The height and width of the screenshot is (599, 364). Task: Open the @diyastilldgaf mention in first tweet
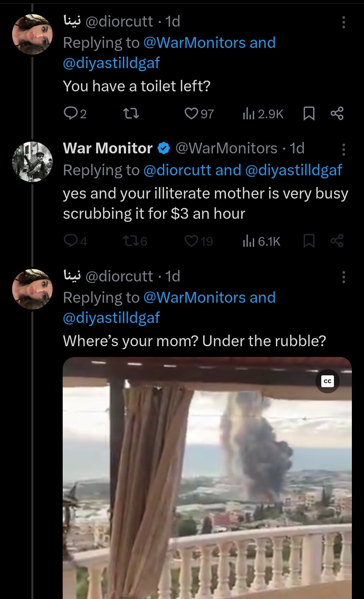click(111, 63)
